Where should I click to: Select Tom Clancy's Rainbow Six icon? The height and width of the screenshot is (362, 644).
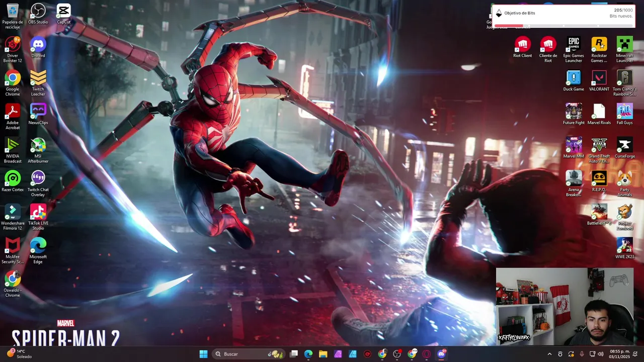click(x=624, y=83)
